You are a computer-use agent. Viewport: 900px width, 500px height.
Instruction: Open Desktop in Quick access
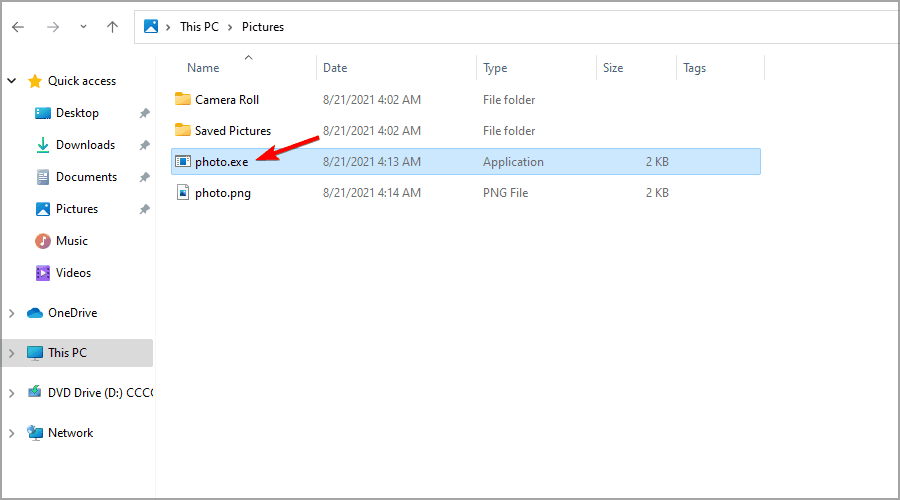click(x=77, y=113)
